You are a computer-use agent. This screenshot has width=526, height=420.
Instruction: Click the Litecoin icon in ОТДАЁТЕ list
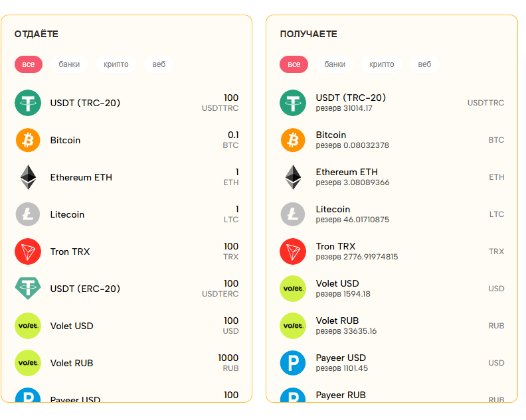28,214
